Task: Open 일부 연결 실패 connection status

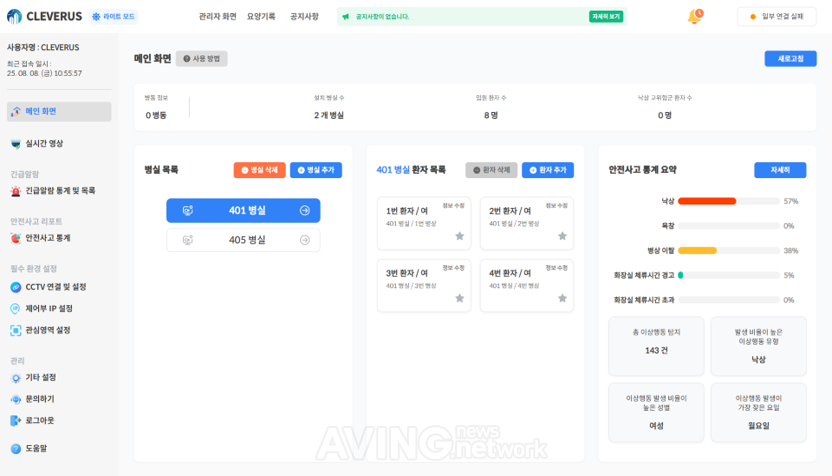Action: (777, 17)
